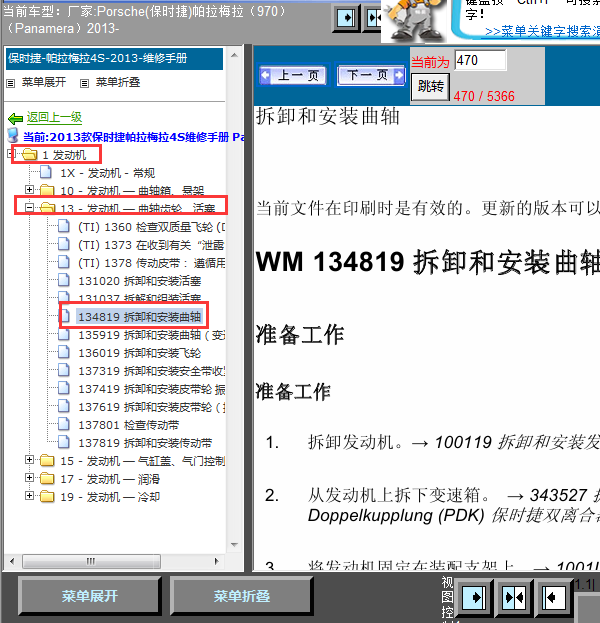The image size is (600, 623).
Task: Click the 菜单关键字搜索 link at top
Action: 542,31
